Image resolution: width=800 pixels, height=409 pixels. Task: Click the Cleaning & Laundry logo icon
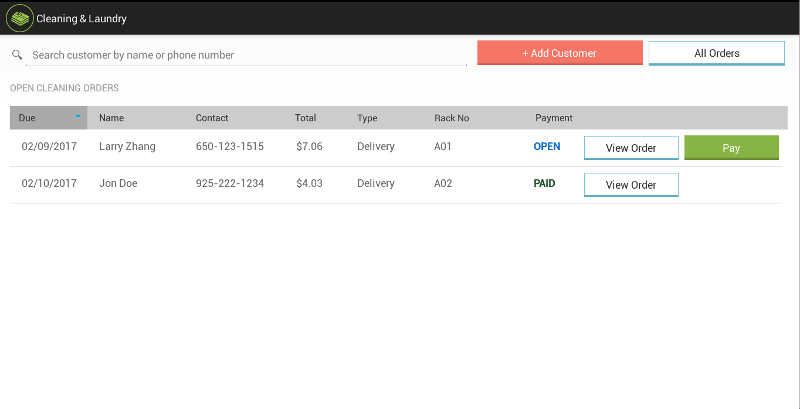coord(19,18)
